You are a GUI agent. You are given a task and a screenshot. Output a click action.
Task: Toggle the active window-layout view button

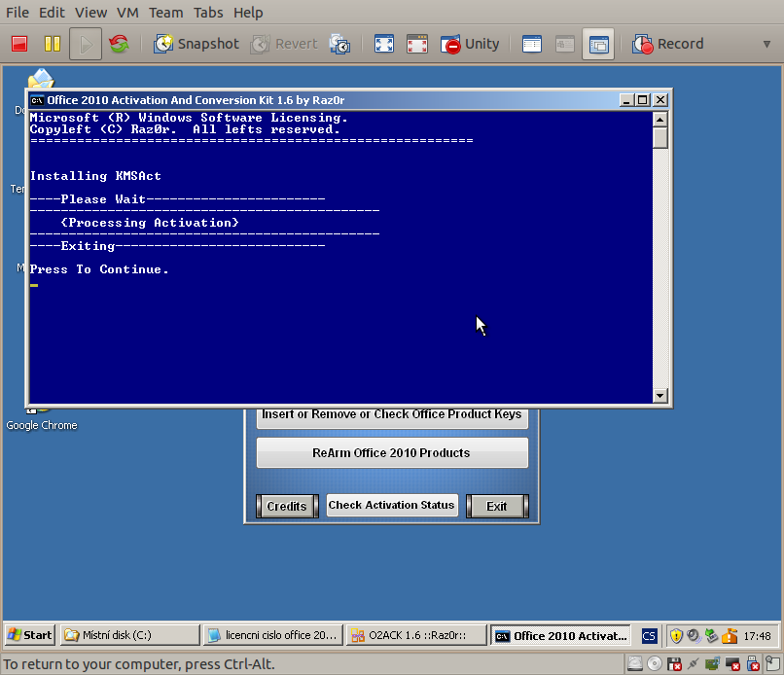(x=598, y=44)
